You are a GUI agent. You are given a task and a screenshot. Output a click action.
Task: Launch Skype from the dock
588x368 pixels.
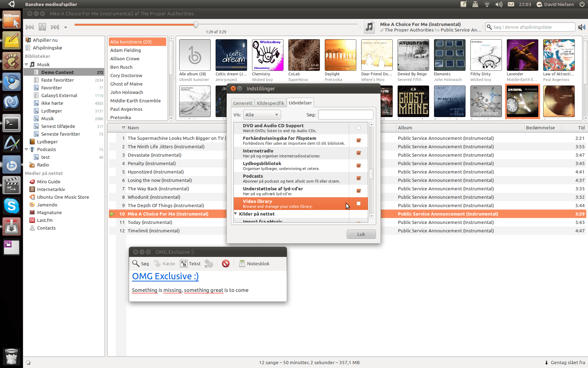(12, 206)
